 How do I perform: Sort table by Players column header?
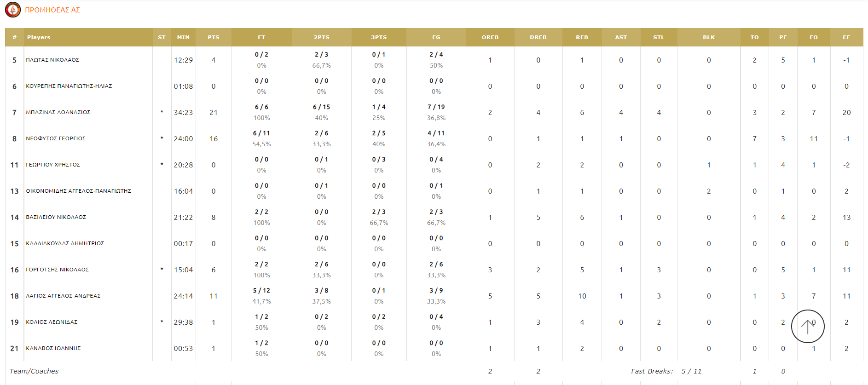tap(39, 37)
